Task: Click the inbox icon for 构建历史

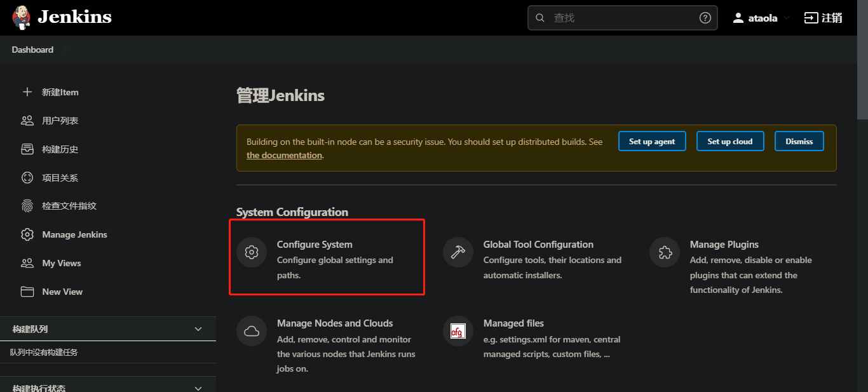Action: pyautogui.click(x=27, y=149)
